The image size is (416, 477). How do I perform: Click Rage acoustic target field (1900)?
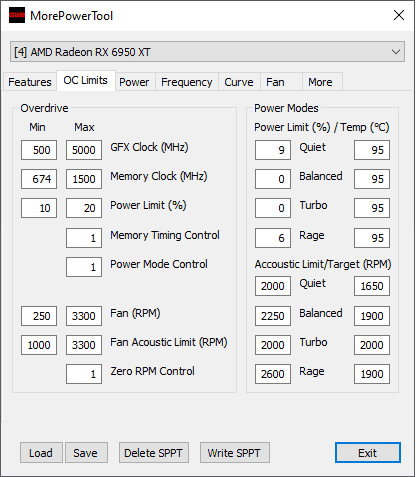click(372, 374)
